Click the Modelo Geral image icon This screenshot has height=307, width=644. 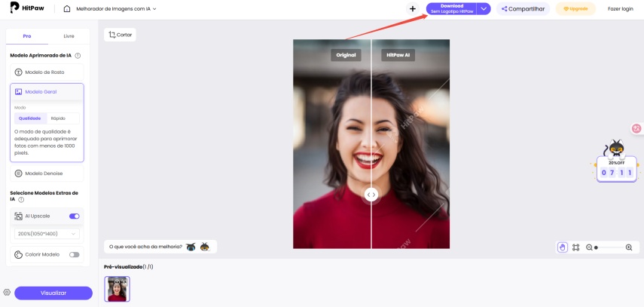point(18,92)
